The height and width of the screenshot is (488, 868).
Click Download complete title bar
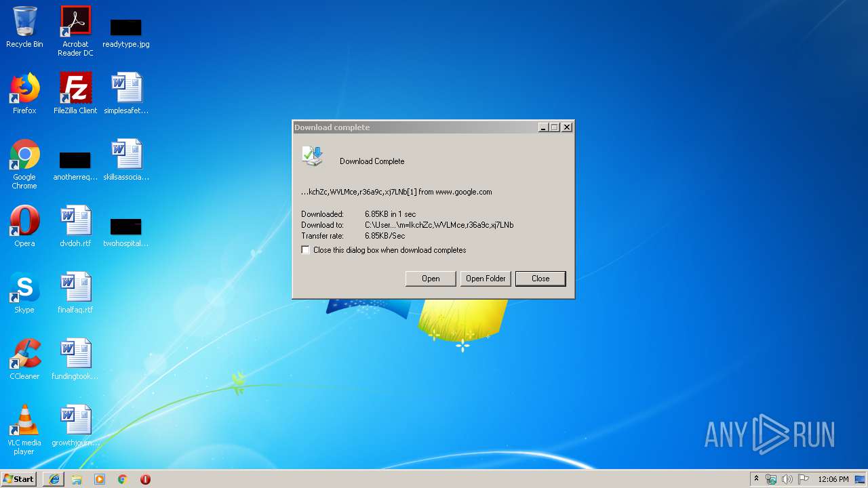(x=415, y=127)
